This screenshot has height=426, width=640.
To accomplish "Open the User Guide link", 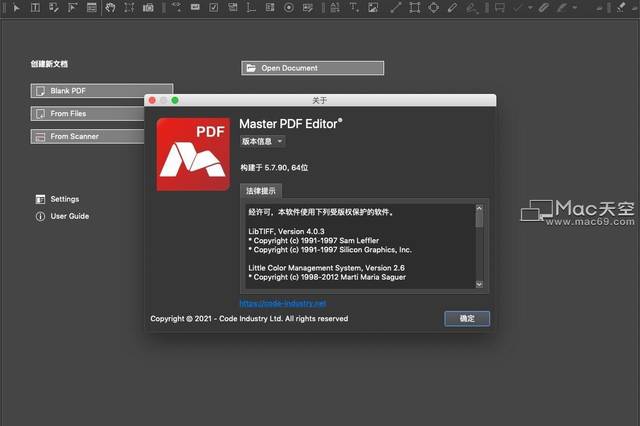I will [62, 216].
